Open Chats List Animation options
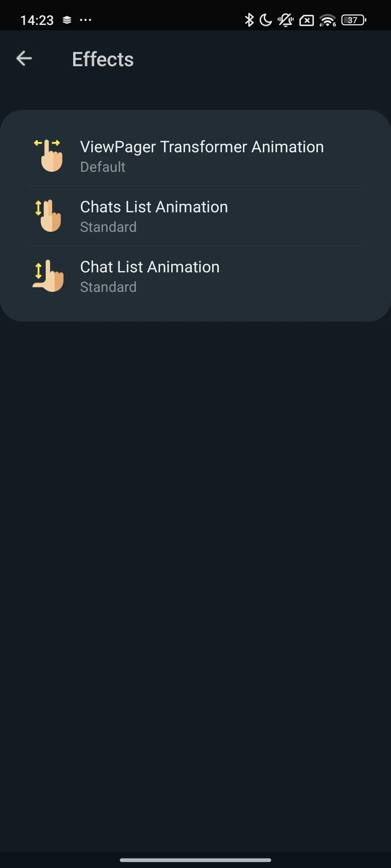 [x=154, y=207]
